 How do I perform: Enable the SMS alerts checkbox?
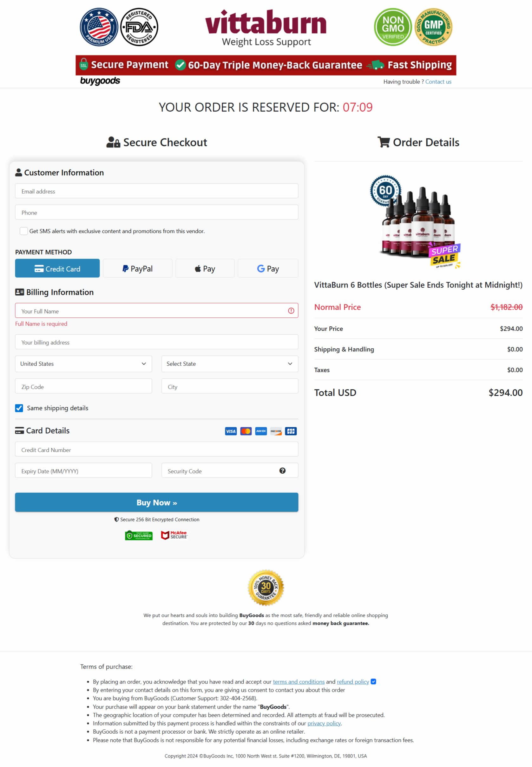[24, 231]
